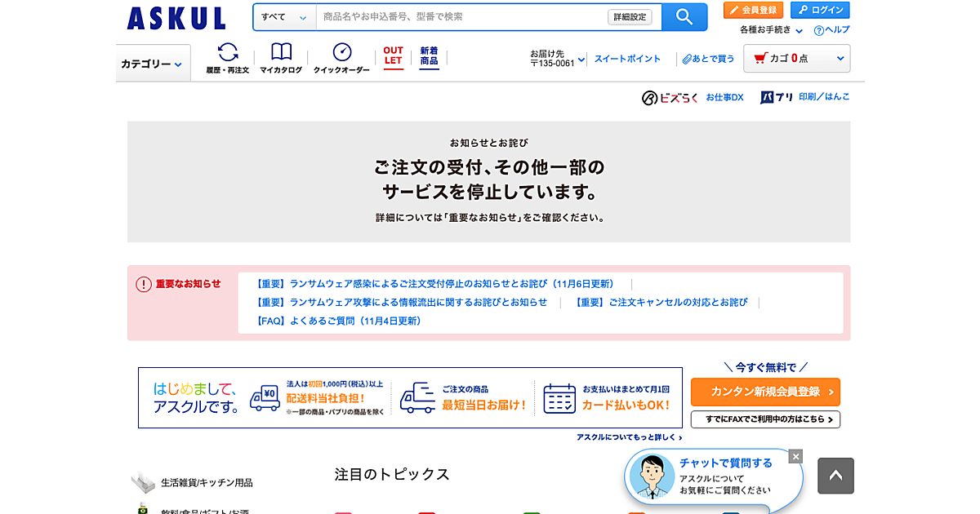Open 新着商品 new arrivals icon
The width and height of the screenshot is (980, 514).
point(429,55)
